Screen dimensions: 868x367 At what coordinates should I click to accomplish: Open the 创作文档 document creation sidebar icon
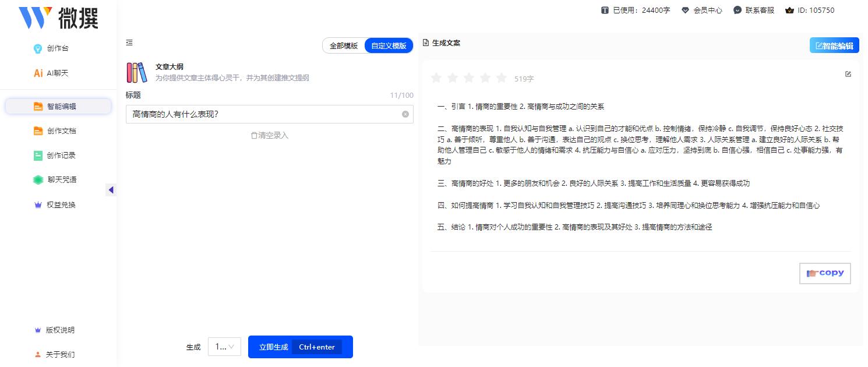(38, 130)
